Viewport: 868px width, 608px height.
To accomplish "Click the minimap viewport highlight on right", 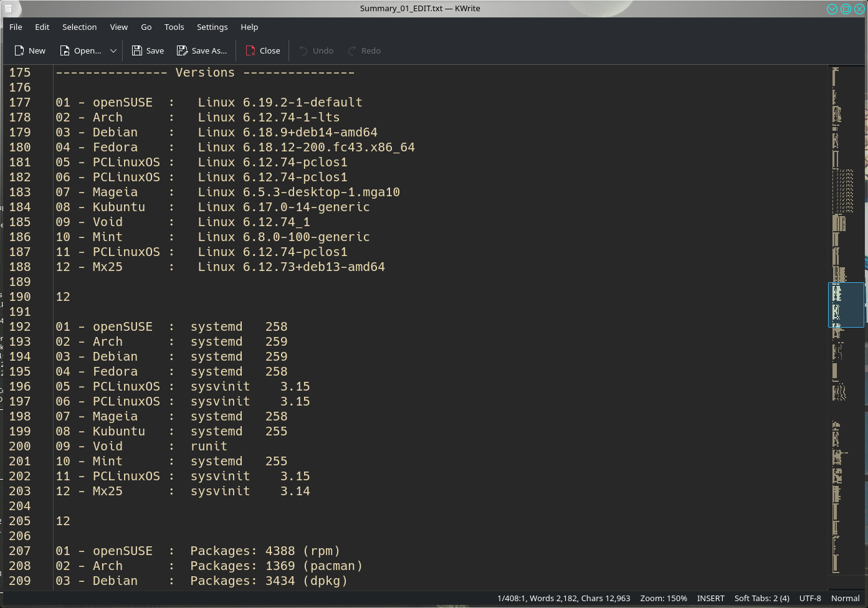I will 846,305.
